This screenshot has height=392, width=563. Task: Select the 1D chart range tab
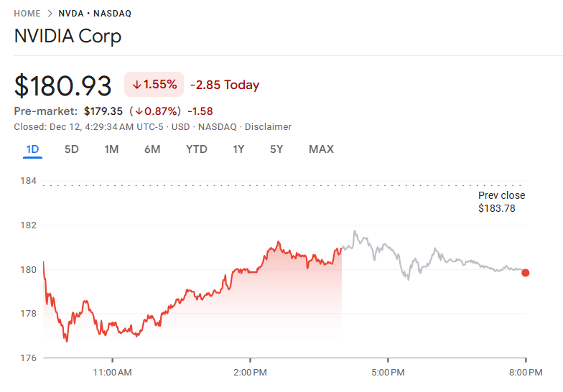coord(32,149)
